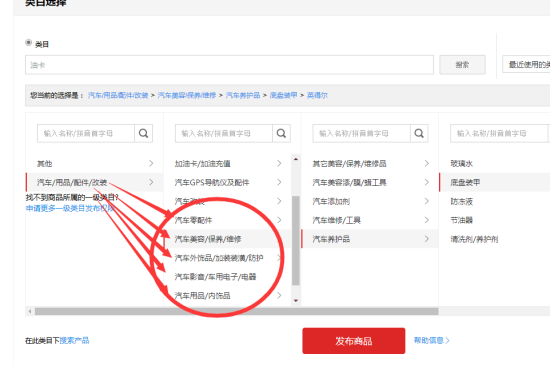The image size is (550, 366).
Task: Expand chevron next to 其他
Action: click(x=151, y=164)
